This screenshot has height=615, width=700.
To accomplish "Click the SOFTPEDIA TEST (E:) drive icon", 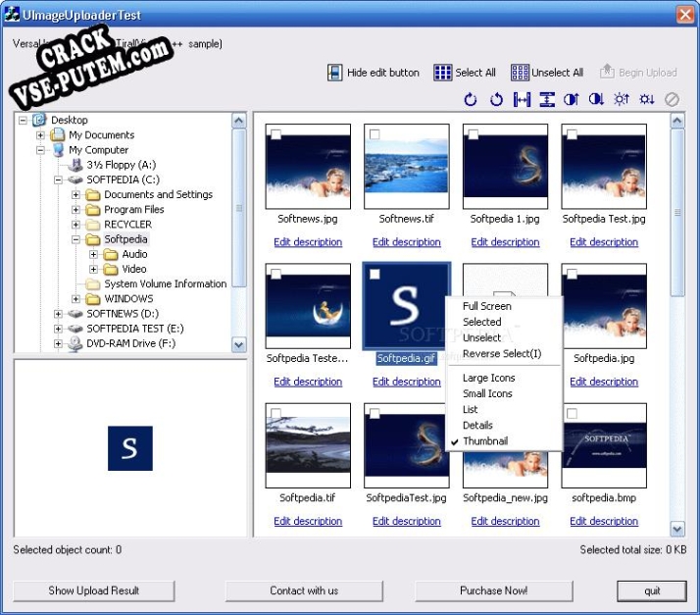I will tap(75, 329).
